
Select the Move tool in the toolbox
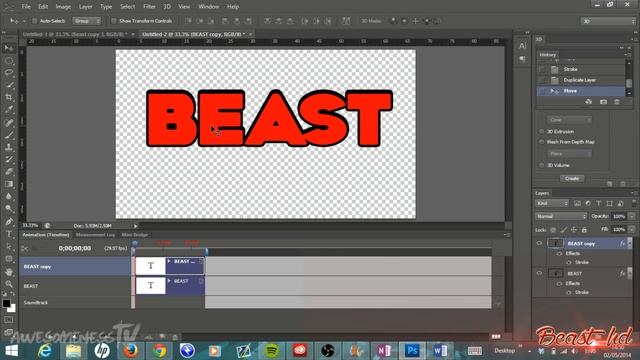click(9, 48)
